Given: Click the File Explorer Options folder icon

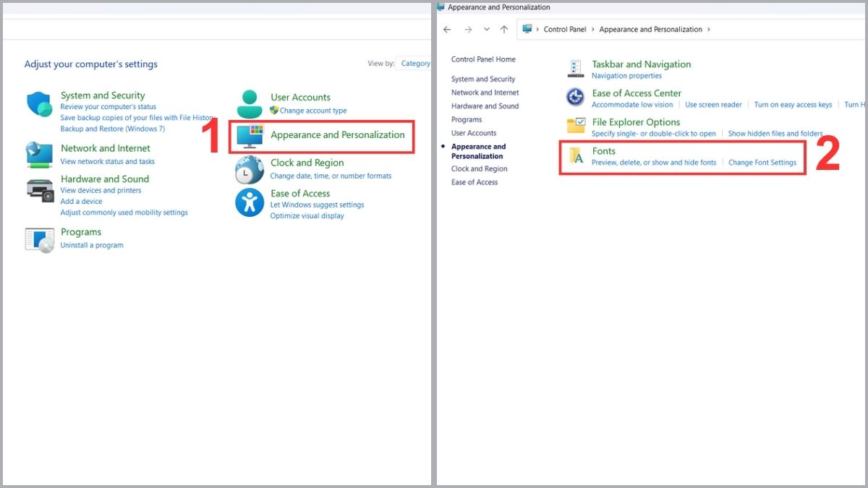Looking at the screenshot, I should pos(576,126).
